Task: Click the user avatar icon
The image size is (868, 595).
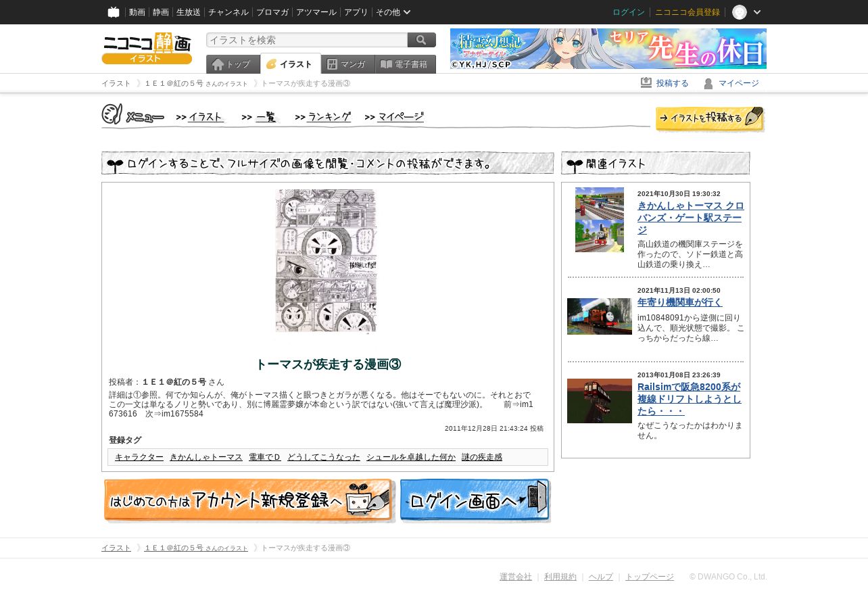Action: tap(740, 12)
